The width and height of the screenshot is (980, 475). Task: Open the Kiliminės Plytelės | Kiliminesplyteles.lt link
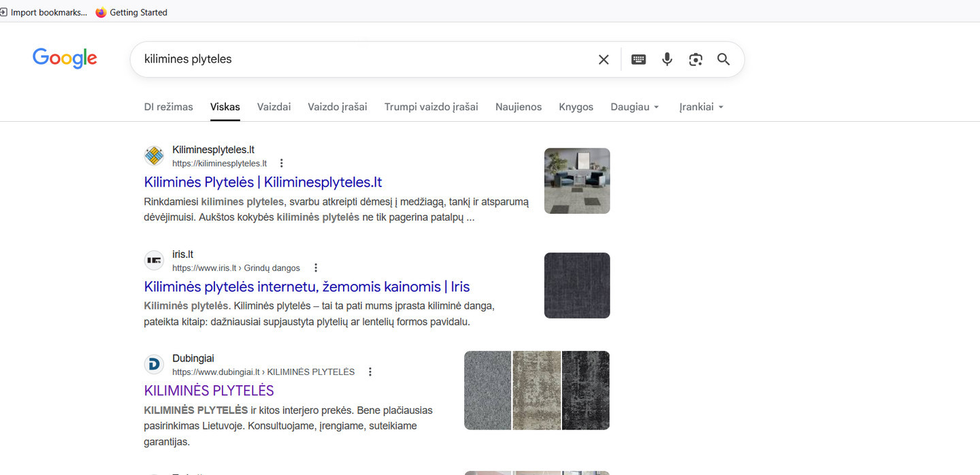pyautogui.click(x=263, y=182)
